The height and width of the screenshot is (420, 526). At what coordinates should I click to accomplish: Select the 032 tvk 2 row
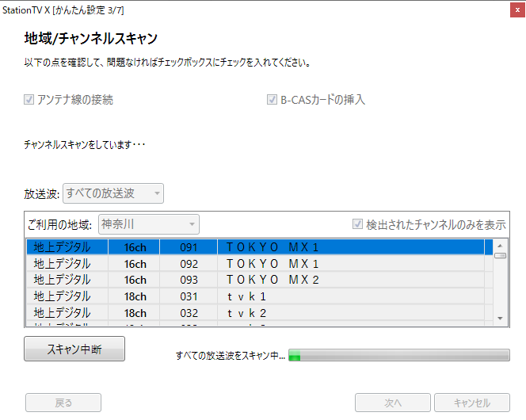click(x=259, y=313)
